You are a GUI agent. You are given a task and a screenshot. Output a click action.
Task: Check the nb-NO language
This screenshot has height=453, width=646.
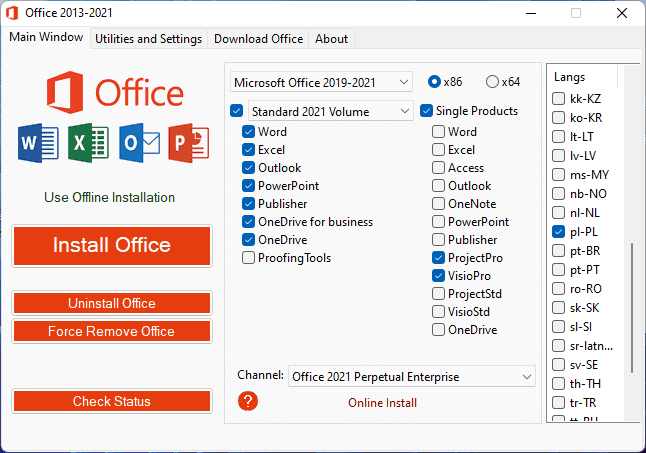click(x=558, y=194)
